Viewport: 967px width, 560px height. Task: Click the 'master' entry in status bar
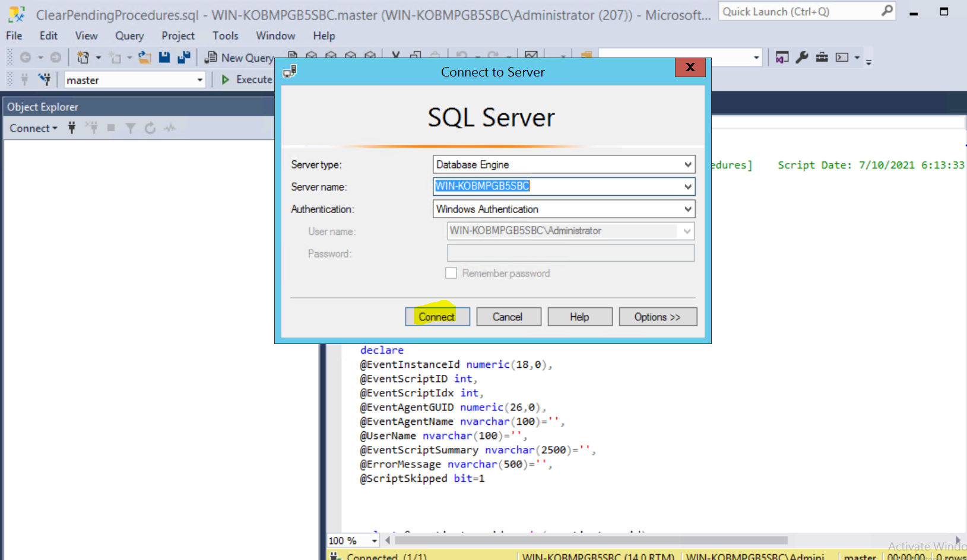tap(860, 556)
